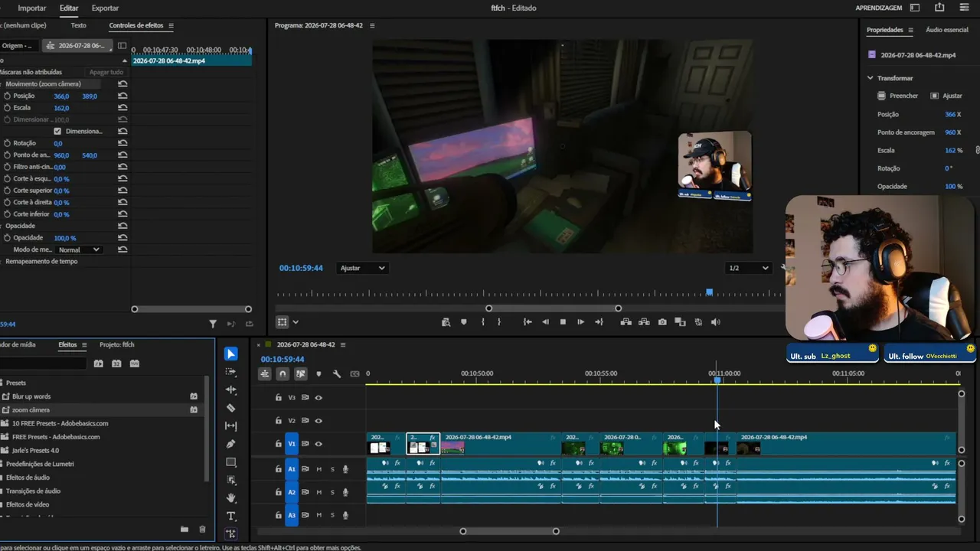
Task: Reset the Posição parameter
Action: coord(122,96)
